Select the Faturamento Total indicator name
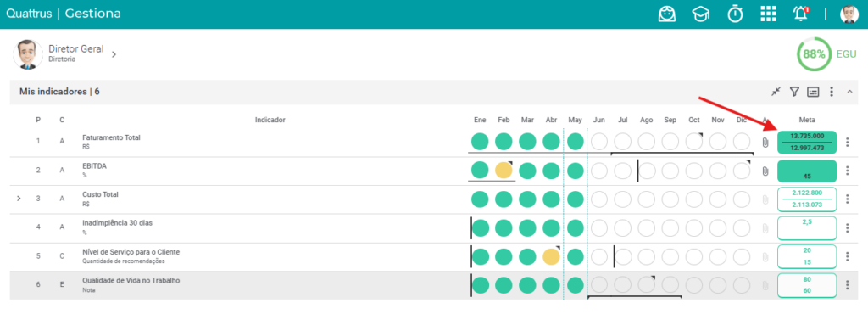 coord(111,137)
